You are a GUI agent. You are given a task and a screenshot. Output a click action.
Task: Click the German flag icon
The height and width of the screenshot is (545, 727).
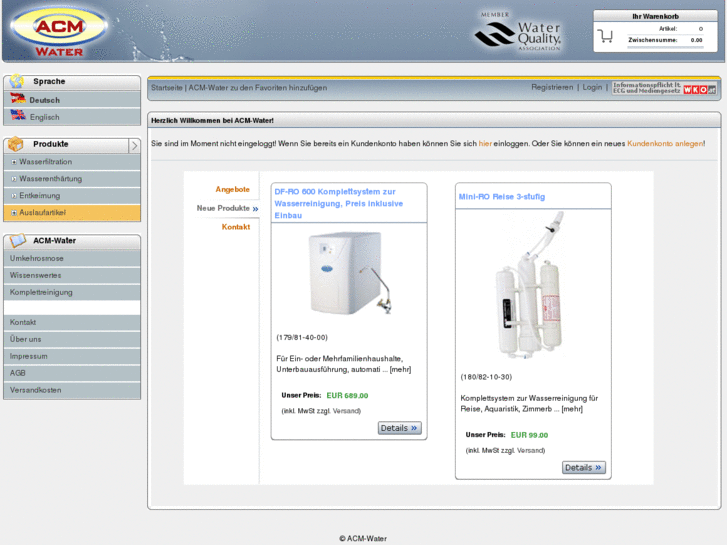tap(18, 99)
